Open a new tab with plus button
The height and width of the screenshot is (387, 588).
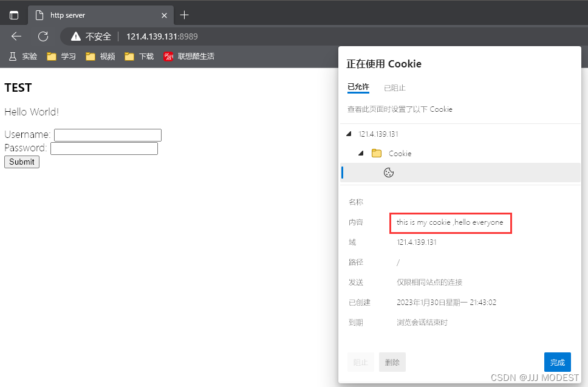click(x=184, y=15)
